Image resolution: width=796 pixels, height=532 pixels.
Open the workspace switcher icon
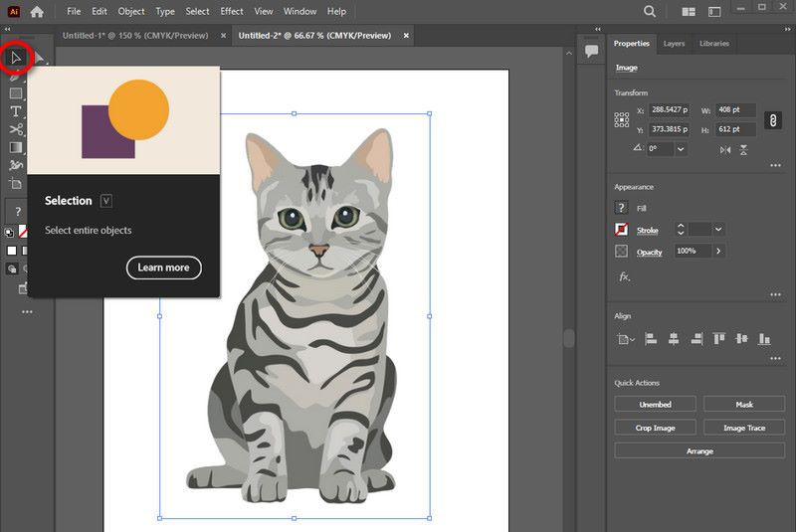714,11
